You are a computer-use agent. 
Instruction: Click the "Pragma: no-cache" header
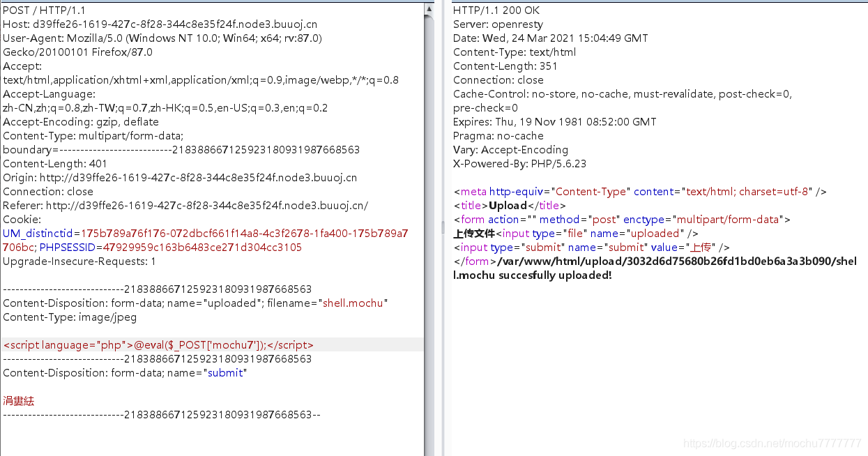pos(498,135)
